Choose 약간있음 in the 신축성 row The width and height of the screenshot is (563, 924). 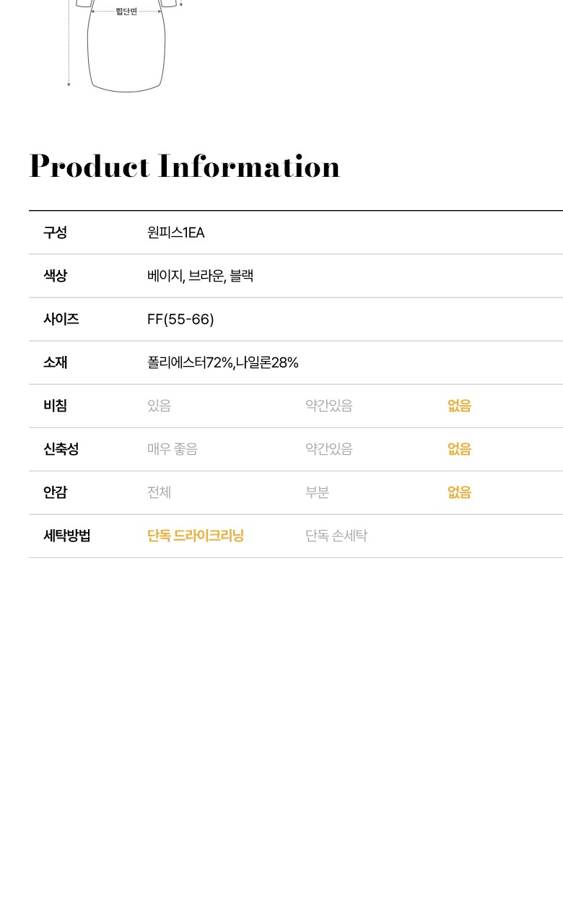(328, 449)
